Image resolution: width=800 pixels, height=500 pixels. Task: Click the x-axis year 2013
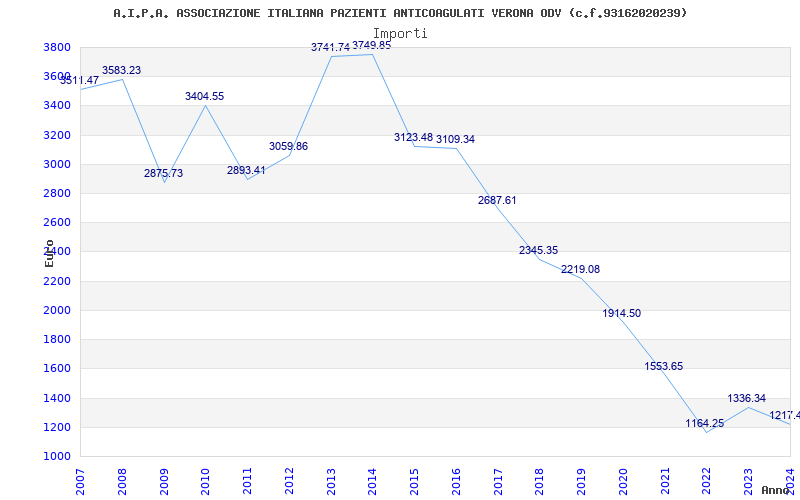point(331,481)
